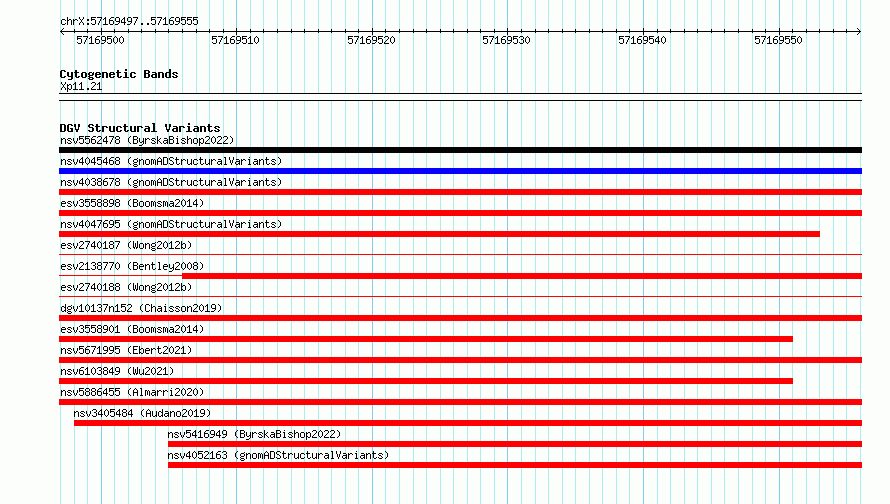Click ruler position 57169530
This screenshot has width=890, height=504.
[x=506, y=40]
